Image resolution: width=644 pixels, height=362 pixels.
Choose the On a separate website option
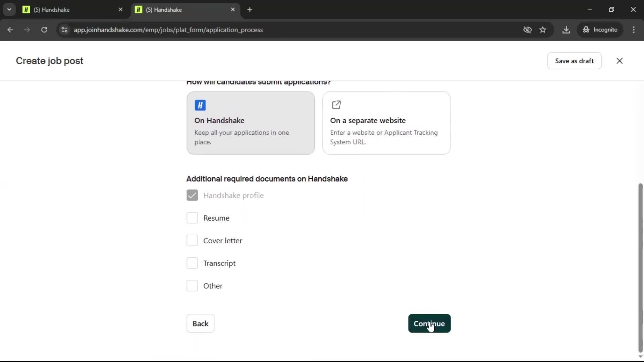click(386, 123)
